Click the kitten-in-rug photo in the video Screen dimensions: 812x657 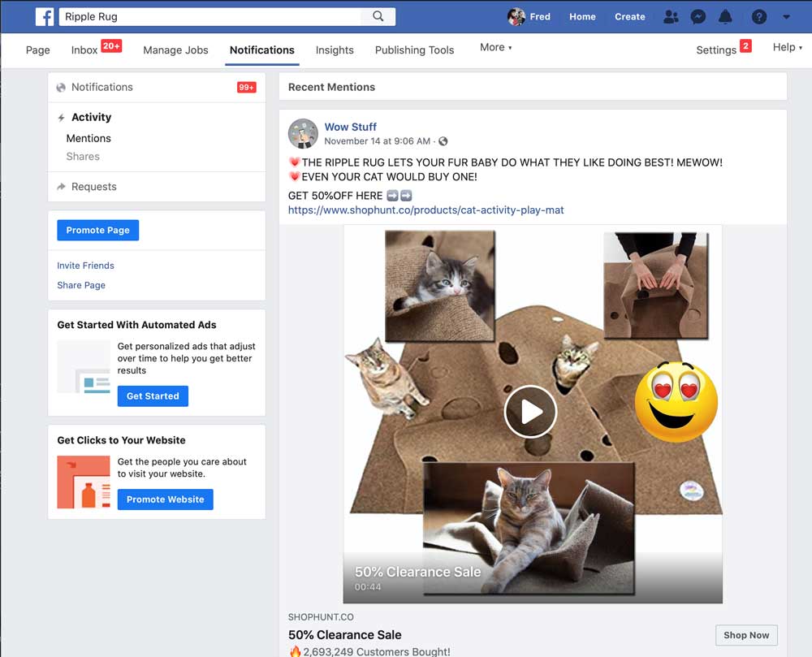(440, 286)
